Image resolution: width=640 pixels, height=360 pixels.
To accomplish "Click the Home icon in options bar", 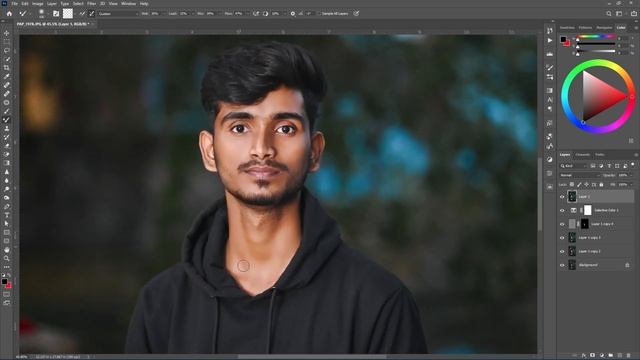I will coord(9,13).
